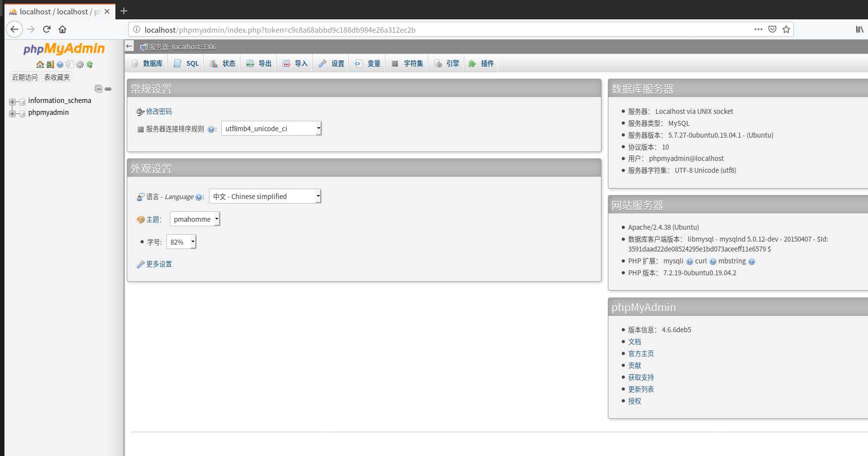Open navigation panel settings gear icon

(80, 64)
